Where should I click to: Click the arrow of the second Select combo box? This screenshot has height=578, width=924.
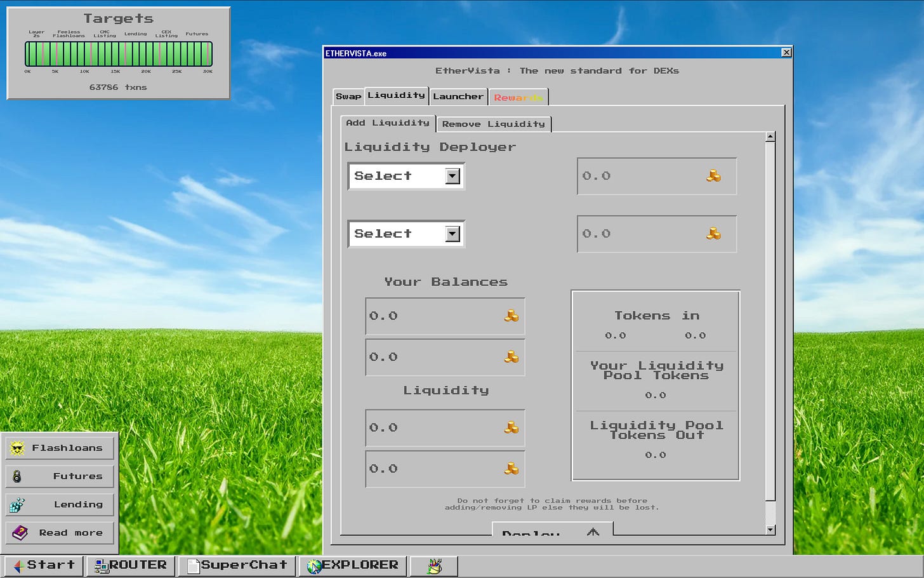pos(452,234)
